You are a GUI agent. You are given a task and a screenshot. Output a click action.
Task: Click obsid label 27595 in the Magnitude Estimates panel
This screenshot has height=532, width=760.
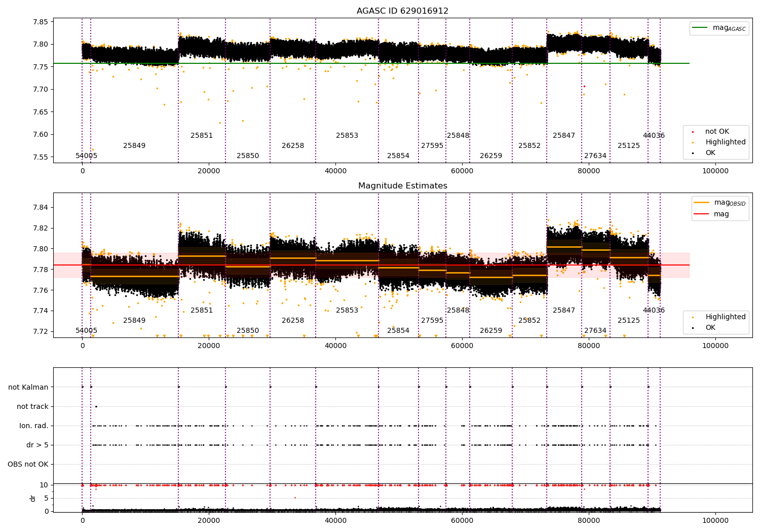click(432, 321)
